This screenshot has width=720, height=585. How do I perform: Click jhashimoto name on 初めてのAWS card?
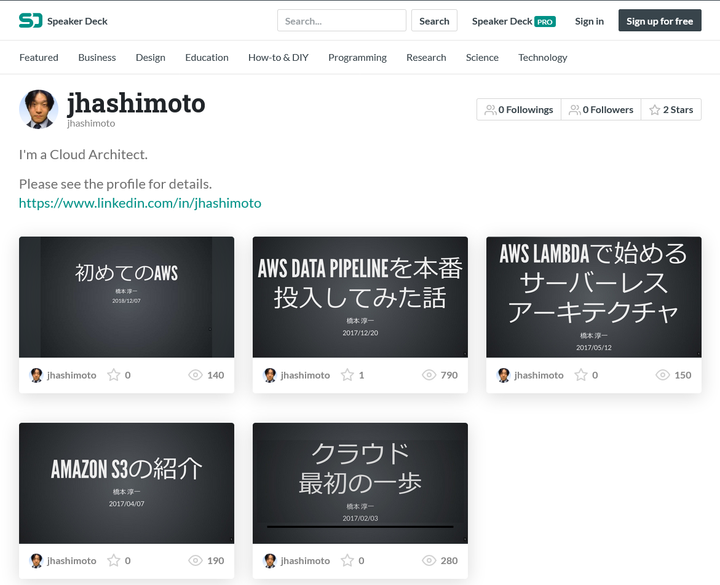(x=72, y=375)
